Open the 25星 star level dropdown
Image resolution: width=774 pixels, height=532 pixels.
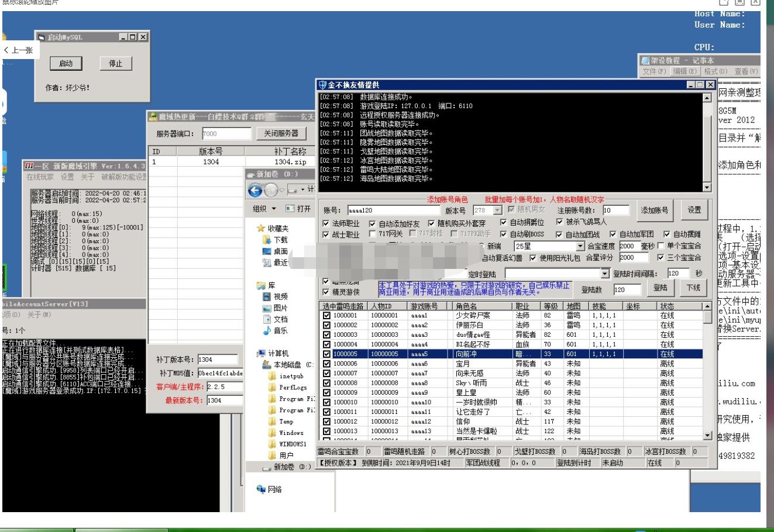pyautogui.click(x=580, y=247)
